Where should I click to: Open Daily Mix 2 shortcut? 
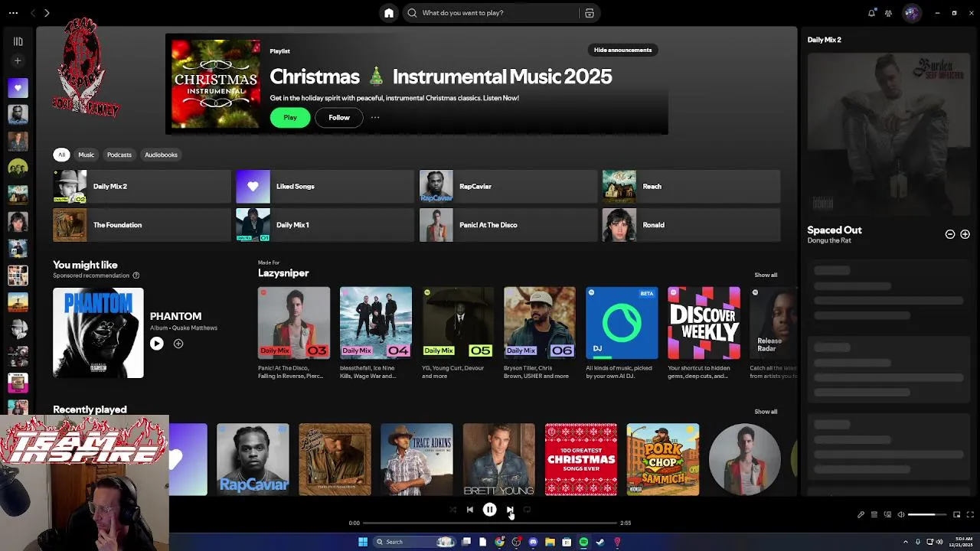142,187
